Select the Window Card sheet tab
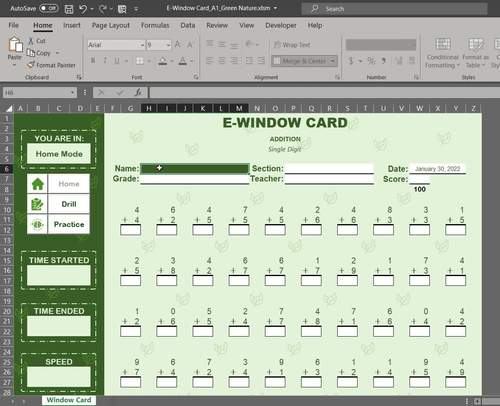This screenshot has width=500, height=406. 69,400
